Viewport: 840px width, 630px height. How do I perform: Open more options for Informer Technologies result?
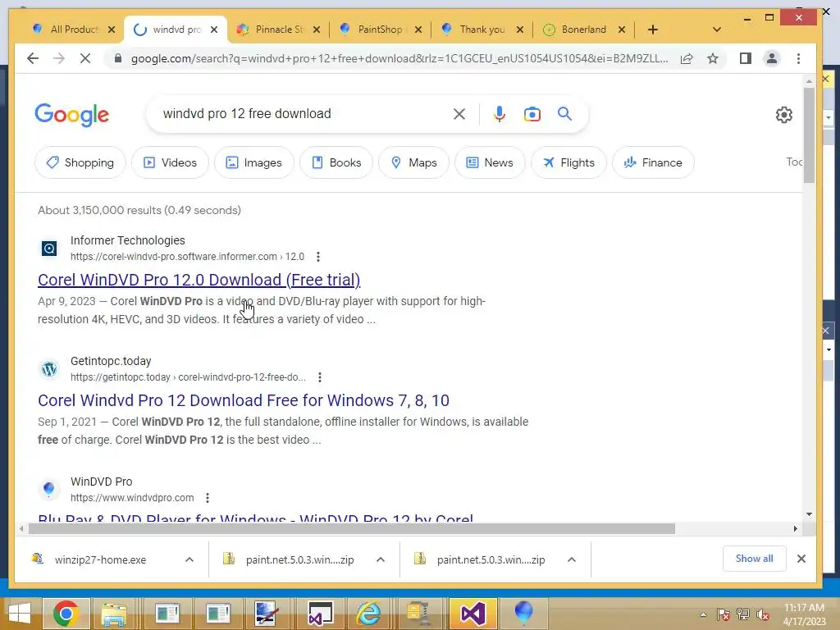[318, 257]
